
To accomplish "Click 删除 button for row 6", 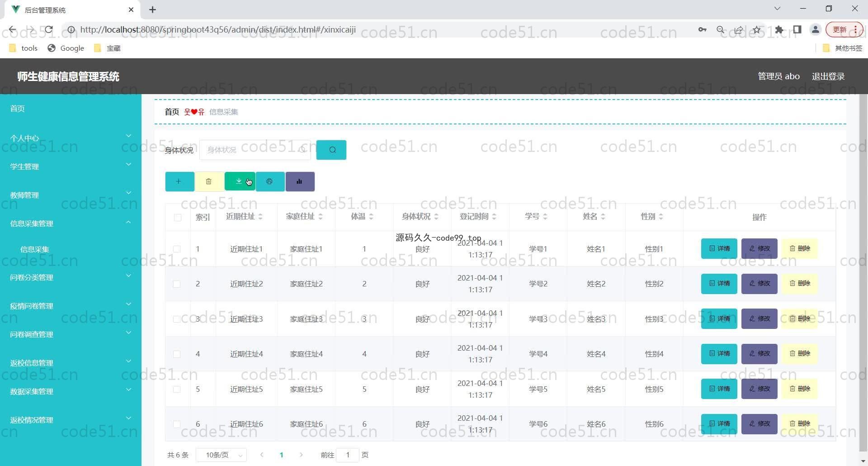I will 800,424.
